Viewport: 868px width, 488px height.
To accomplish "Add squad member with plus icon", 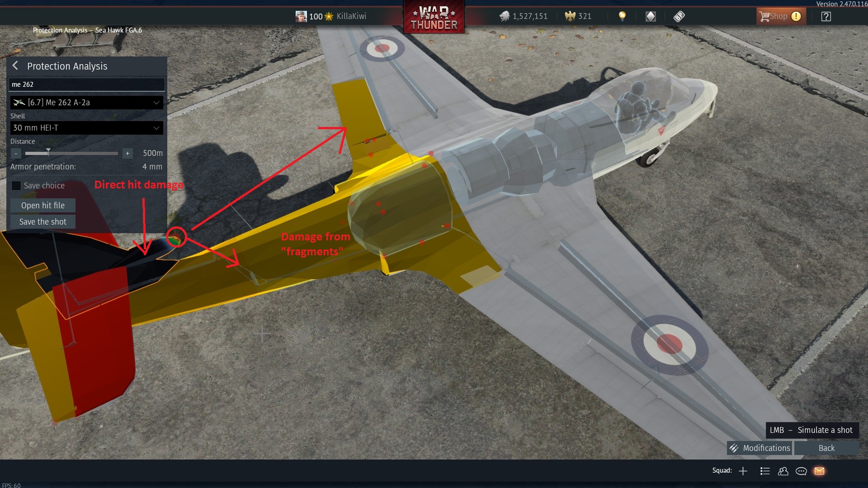I will [x=743, y=471].
